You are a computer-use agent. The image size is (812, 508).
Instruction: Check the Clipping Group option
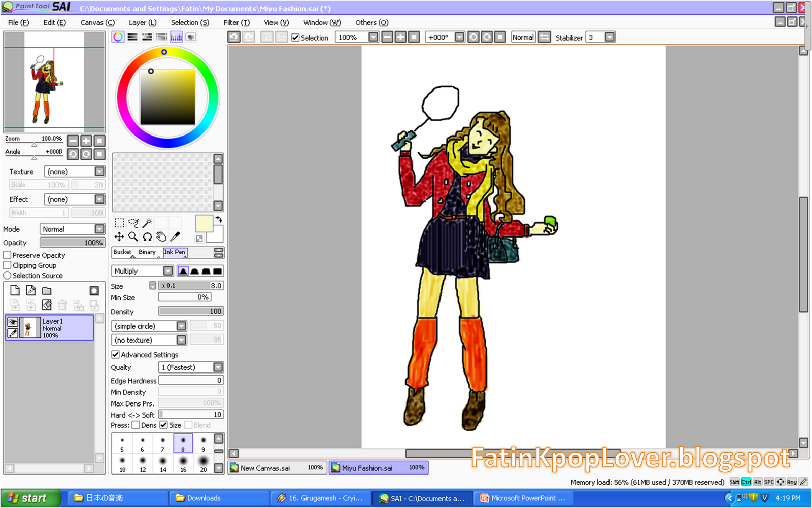pos(7,265)
